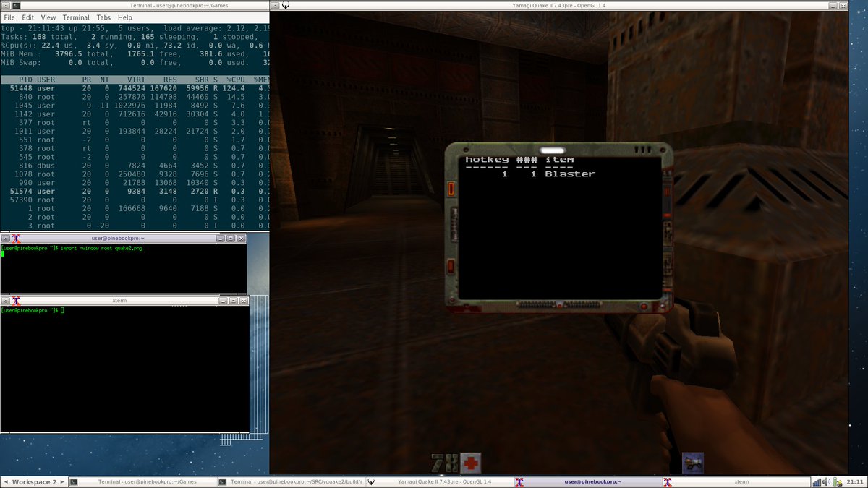Activate the xterm taskbar entry
Image resolution: width=868 pixels, height=488 pixels.
tap(735, 482)
